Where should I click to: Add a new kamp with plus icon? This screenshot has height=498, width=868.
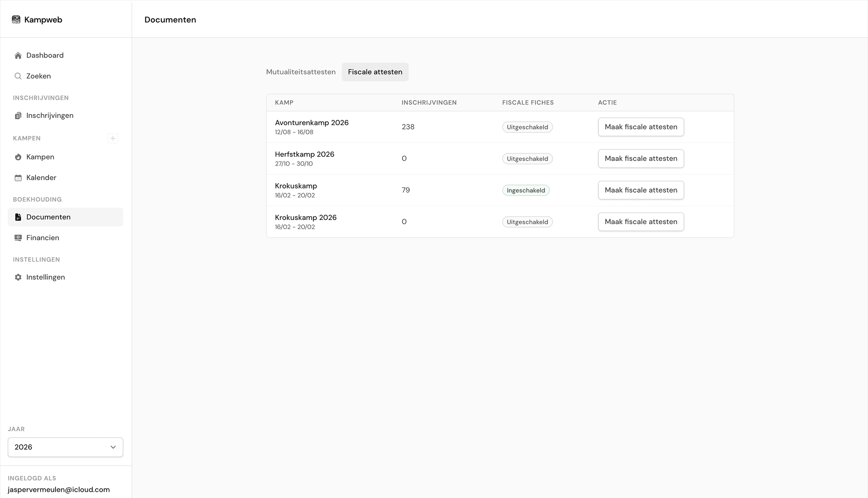pos(113,138)
